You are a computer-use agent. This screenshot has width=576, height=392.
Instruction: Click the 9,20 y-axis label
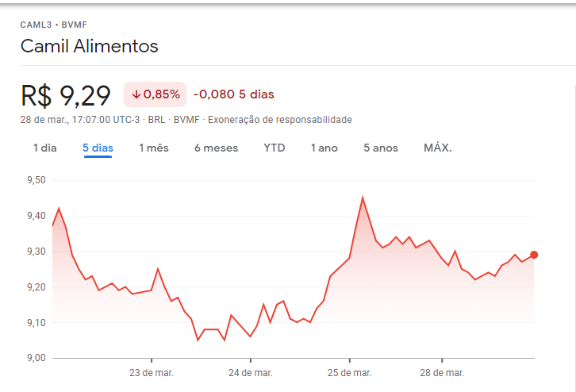pos(36,287)
